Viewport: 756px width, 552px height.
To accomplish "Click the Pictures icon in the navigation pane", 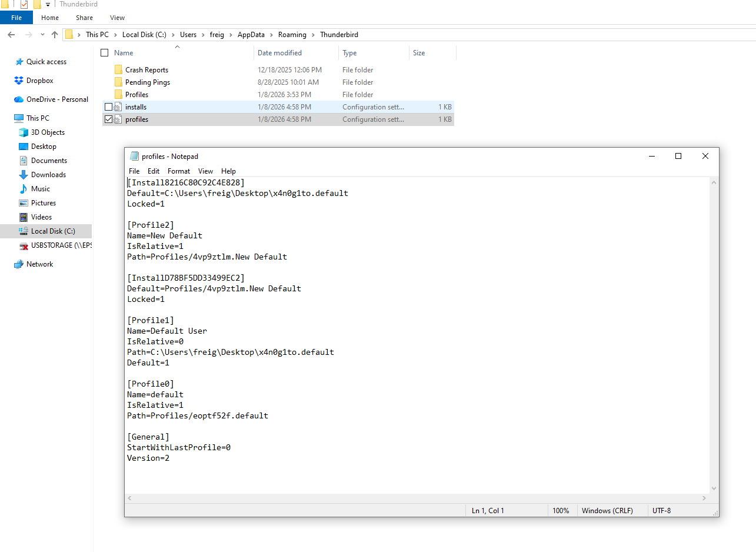I will click(x=24, y=203).
